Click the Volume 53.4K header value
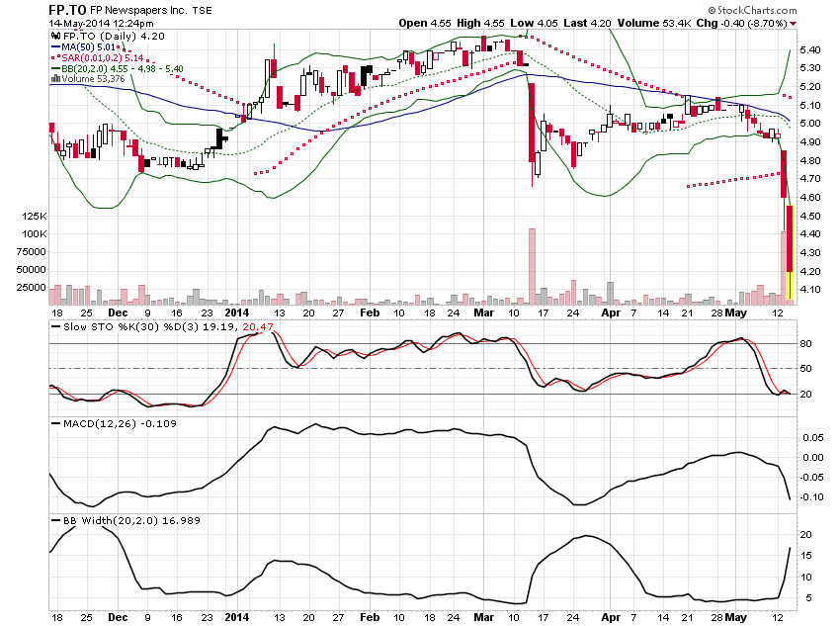 [x=653, y=23]
